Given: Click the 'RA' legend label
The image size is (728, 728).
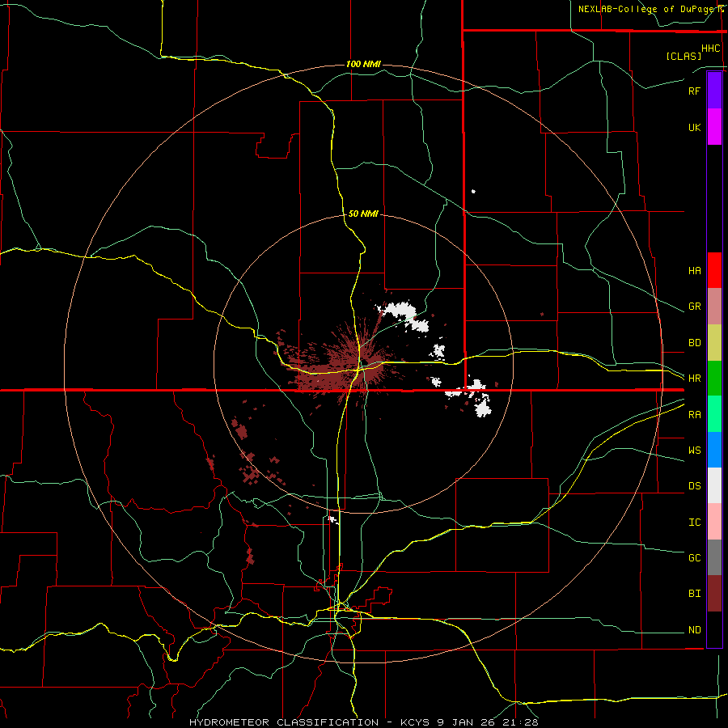Looking at the screenshot, I should click(694, 415).
